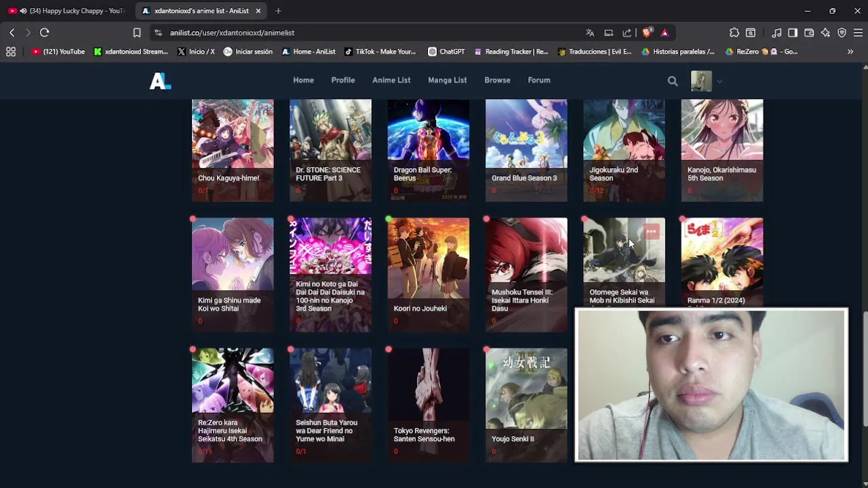This screenshot has height=488, width=868.
Task: Show the hidden bookmarks overflow chevron
Action: tap(850, 52)
